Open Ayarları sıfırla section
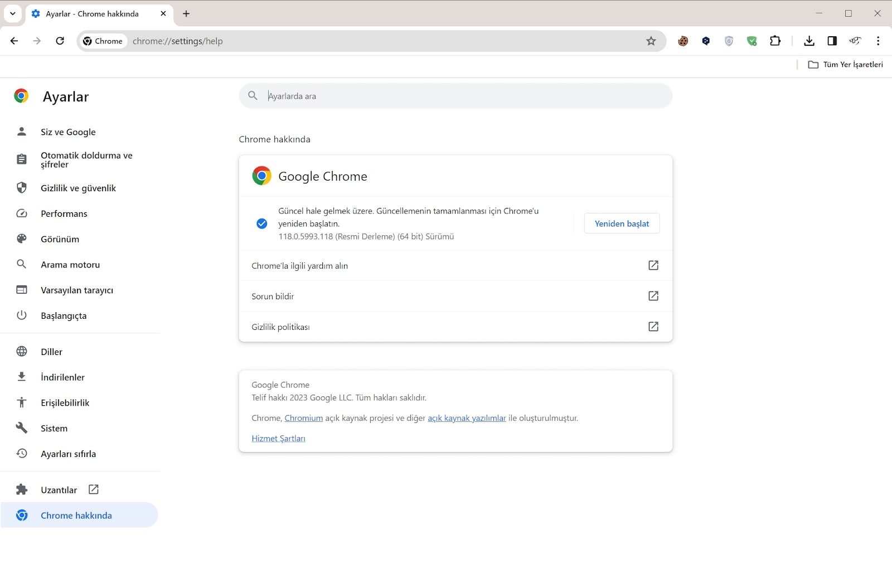The width and height of the screenshot is (892, 588). (80, 454)
